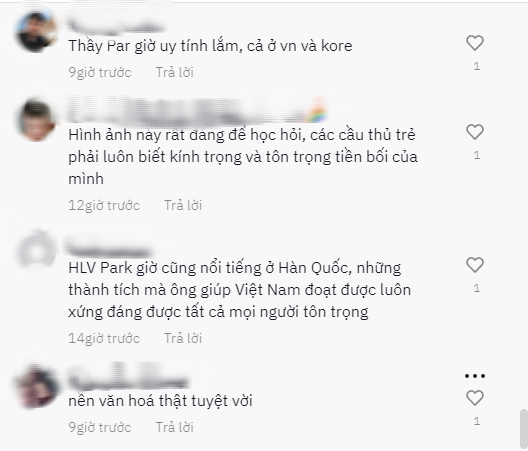528x451 pixels.
Task: Click the blurred username of first commenter
Action: pos(115,26)
